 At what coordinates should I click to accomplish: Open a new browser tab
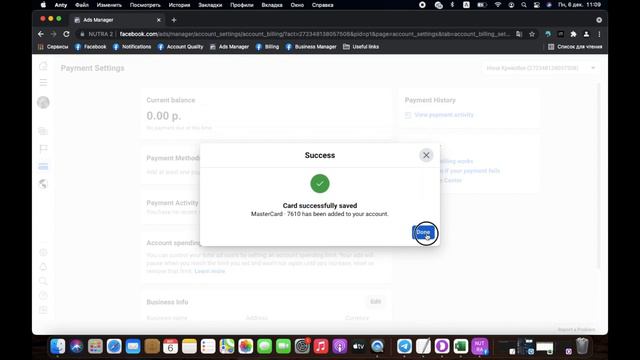[174, 20]
